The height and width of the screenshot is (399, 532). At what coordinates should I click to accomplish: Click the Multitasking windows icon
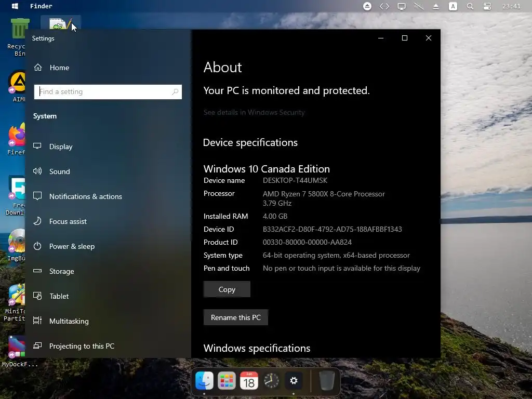[37, 321]
